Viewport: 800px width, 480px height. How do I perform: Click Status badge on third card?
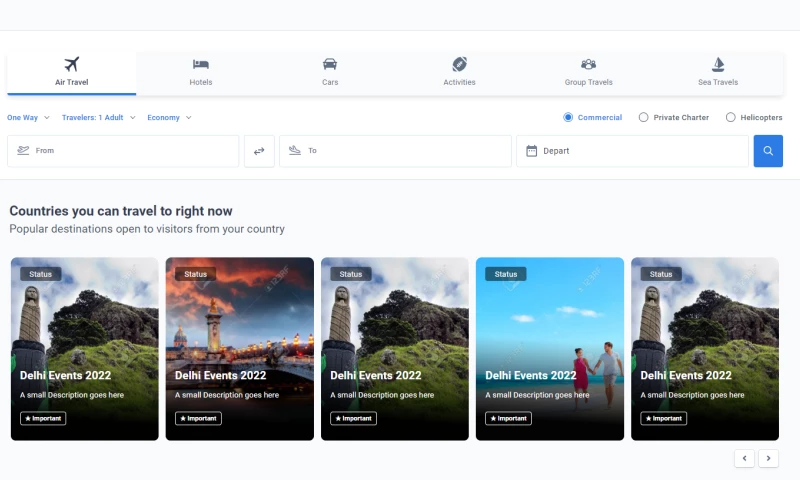[351, 274]
